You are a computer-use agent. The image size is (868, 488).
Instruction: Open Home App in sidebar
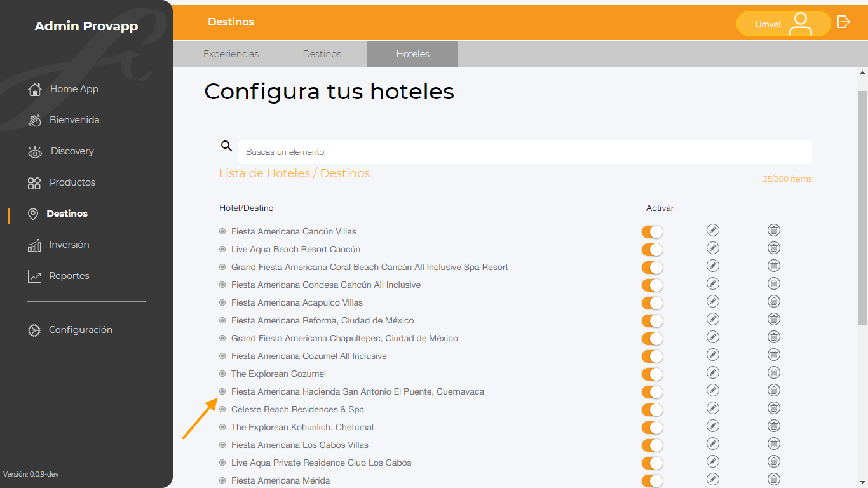point(64,89)
